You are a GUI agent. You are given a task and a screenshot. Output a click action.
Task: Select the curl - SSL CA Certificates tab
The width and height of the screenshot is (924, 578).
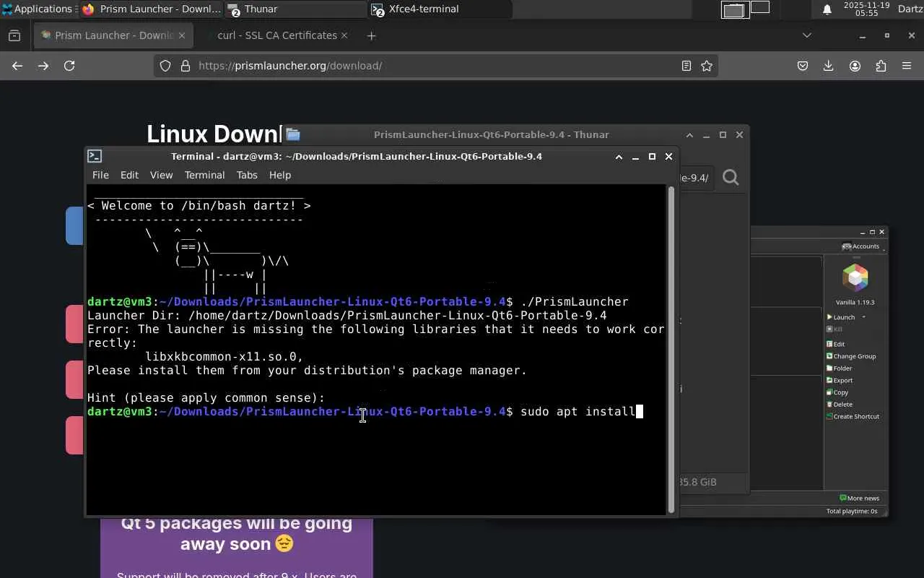point(276,35)
